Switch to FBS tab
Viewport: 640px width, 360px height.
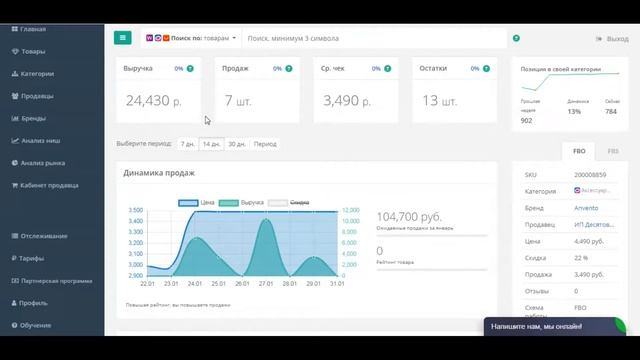[x=613, y=151]
